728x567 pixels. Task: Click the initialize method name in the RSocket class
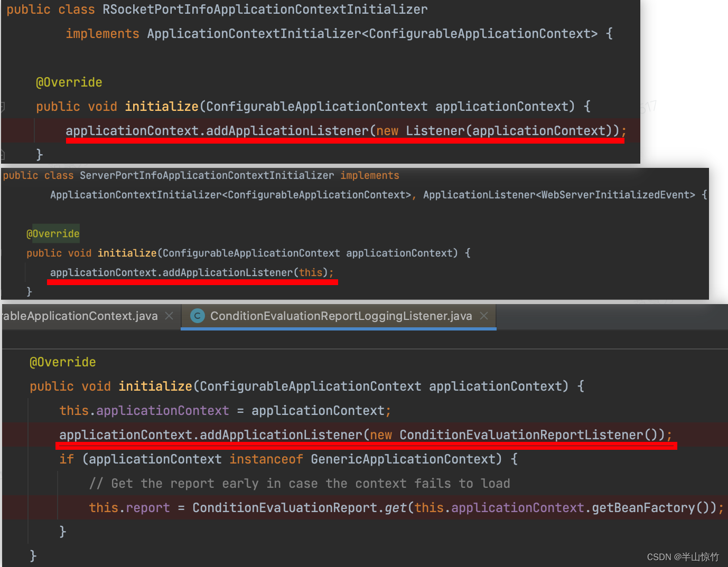[162, 106]
